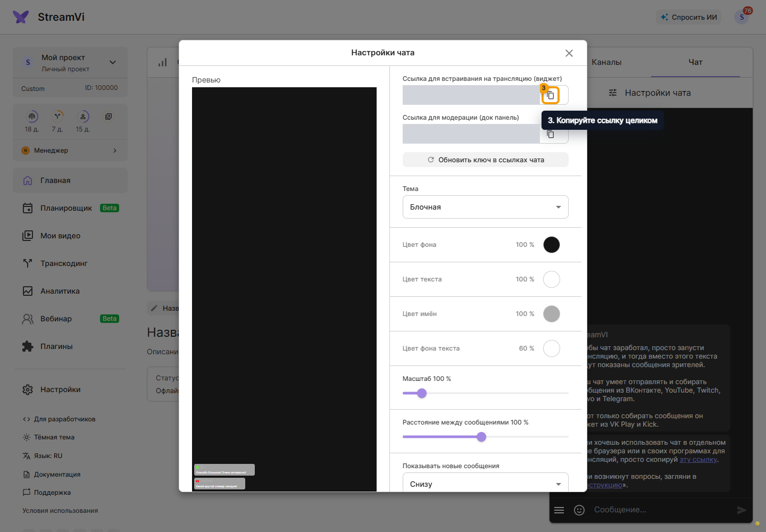766x532 pixels.
Task: Switch to the Чат tab
Action: pos(695,62)
